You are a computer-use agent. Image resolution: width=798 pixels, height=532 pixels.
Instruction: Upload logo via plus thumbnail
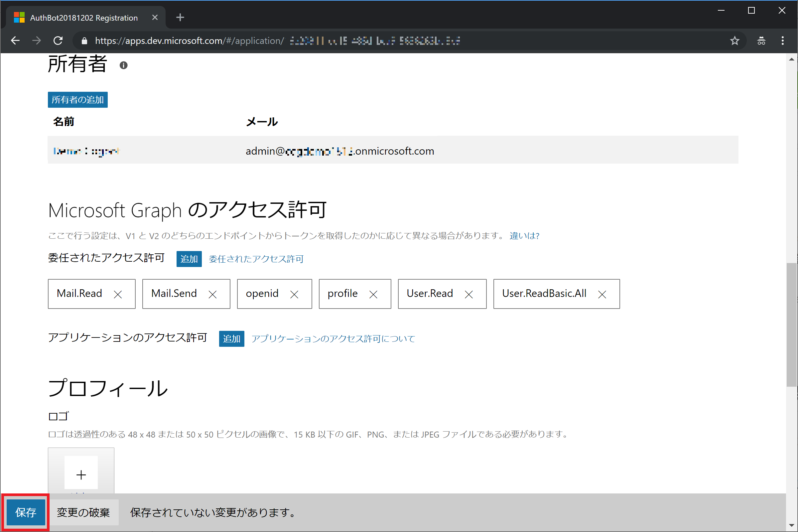point(81,474)
